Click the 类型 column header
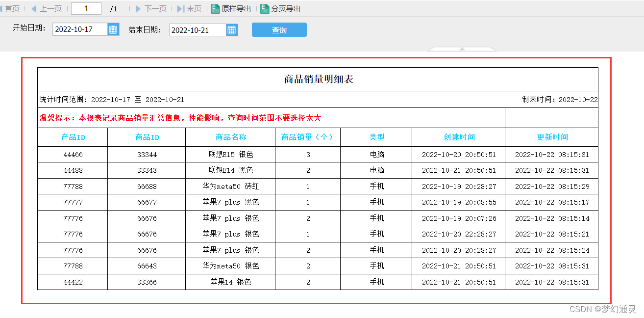 377,137
